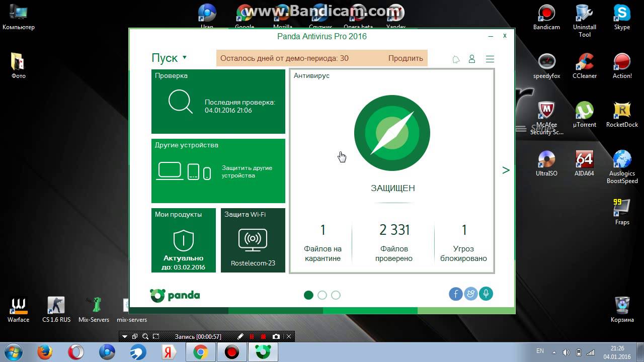Open CCleaner desktop shortcut
The height and width of the screenshot is (362, 644).
(585, 66)
